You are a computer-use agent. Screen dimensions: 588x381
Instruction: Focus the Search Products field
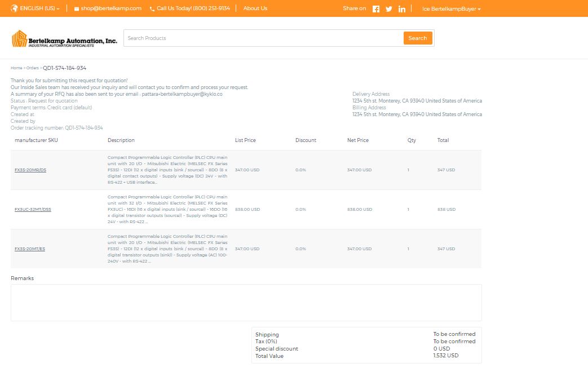[263, 38]
